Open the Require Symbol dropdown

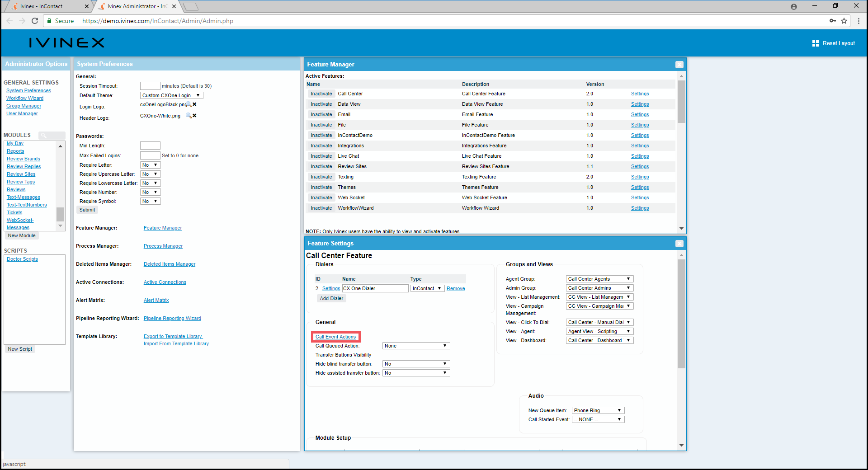pos(150,201)
